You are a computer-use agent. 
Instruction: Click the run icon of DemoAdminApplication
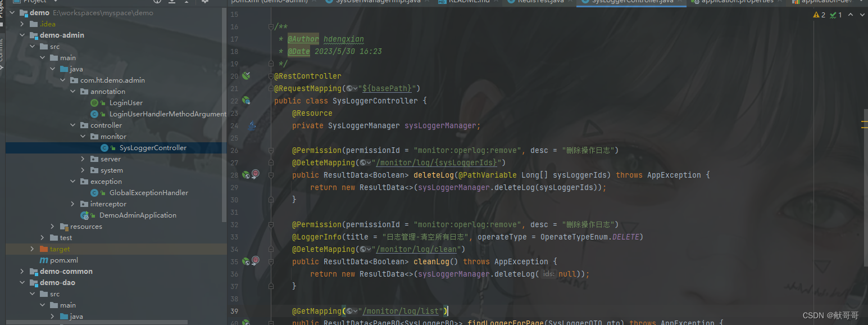(84, 215)
